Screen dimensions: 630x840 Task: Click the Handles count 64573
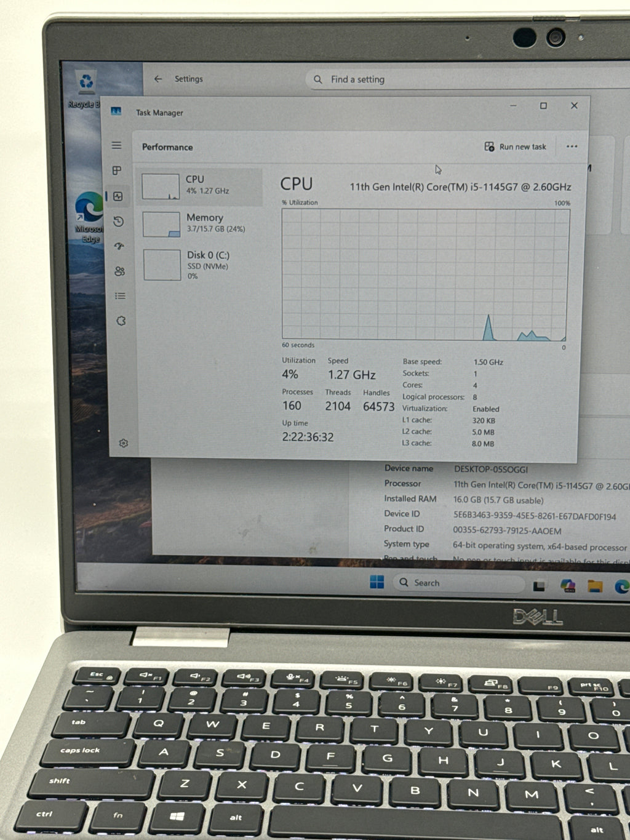[378, 407]
